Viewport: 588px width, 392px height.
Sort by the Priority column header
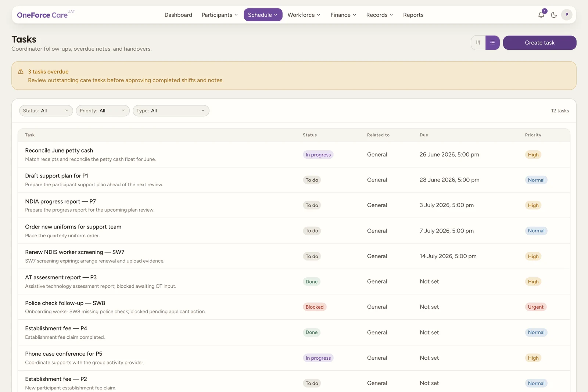tap(533, 135)
